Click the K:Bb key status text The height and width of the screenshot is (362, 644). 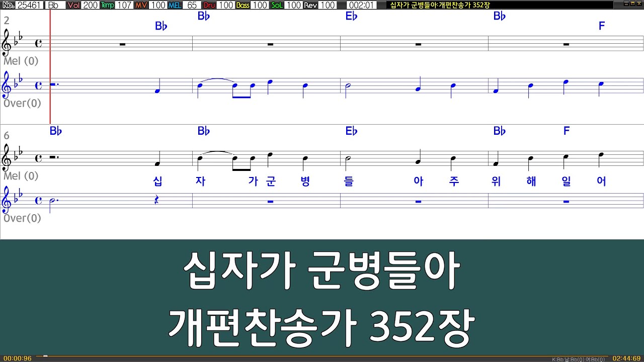[x=579, y=359]
